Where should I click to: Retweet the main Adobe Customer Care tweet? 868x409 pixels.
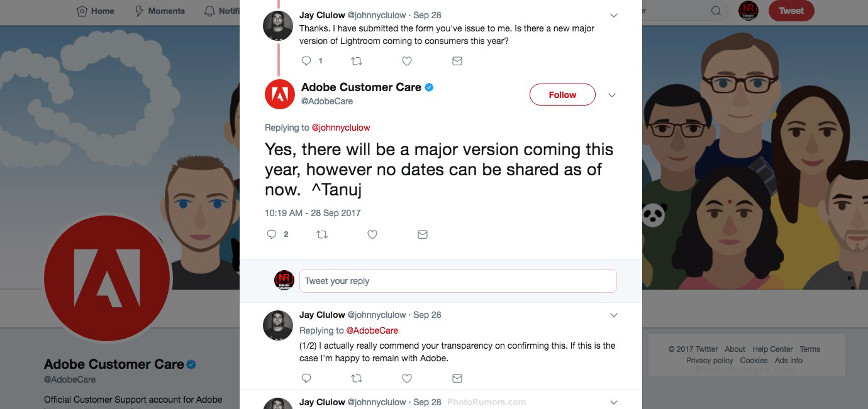[x=321, y=234]
